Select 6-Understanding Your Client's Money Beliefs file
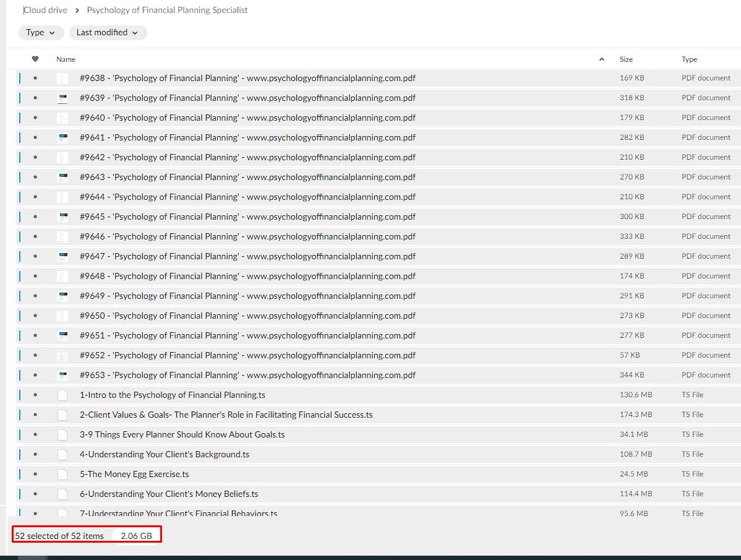Screen dimensions: 741x560 tap(169, 494)
